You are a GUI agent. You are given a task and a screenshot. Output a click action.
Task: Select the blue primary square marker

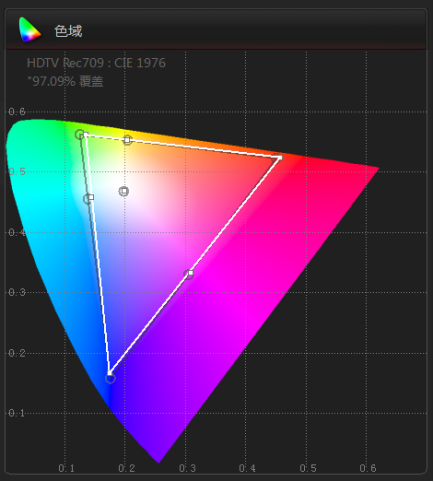(109, 373)
